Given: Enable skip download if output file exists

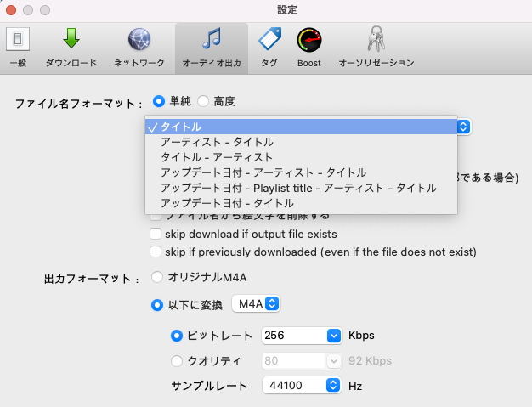Looking at the screenshot, I should click(x=156, y=234).
